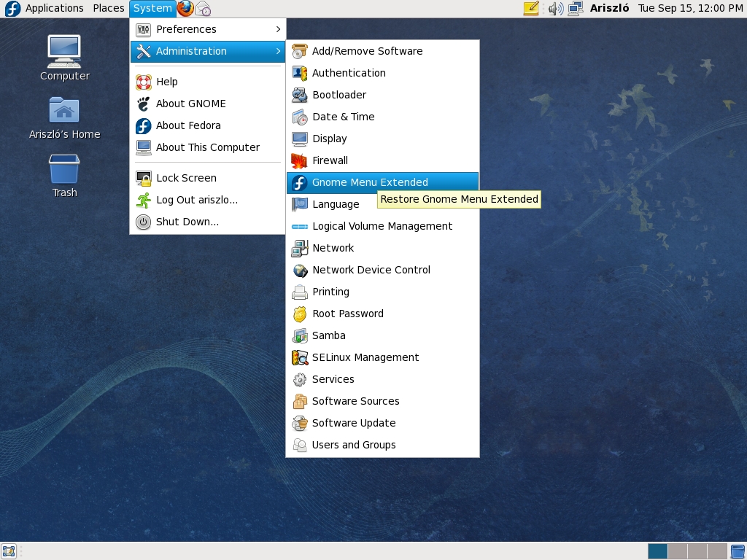Open About Fedora
Viewport: 747px width, 560px height.
point(208,125)
